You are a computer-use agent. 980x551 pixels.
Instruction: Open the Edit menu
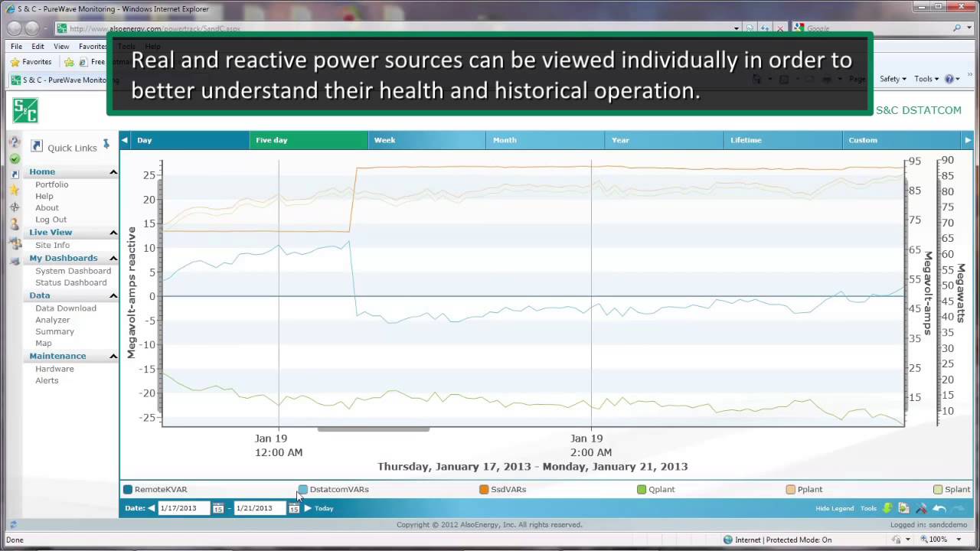[38, 47]
